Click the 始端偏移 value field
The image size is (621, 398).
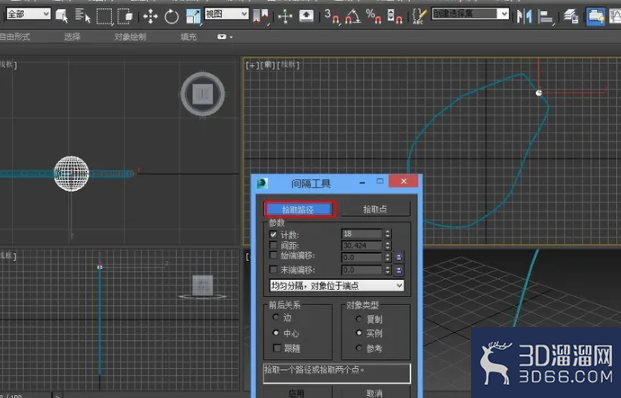coord(362,257)
